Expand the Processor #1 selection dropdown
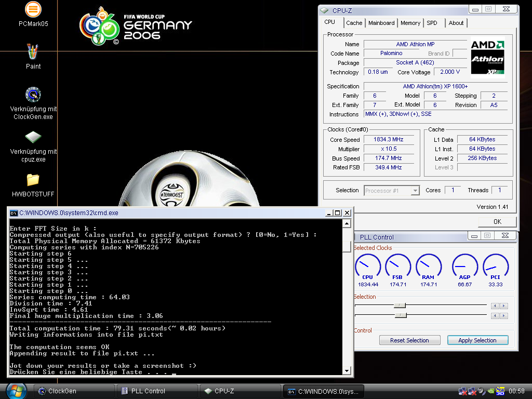This screenshot has height=399, width=532. click(415, 191)
